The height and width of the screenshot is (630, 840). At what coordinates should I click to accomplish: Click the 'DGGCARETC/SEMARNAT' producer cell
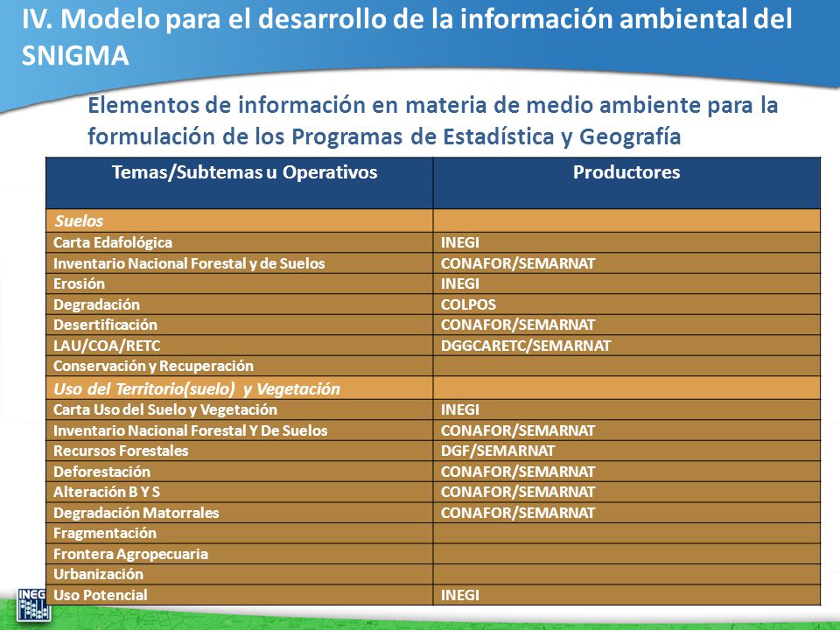[x=626, y=346]
